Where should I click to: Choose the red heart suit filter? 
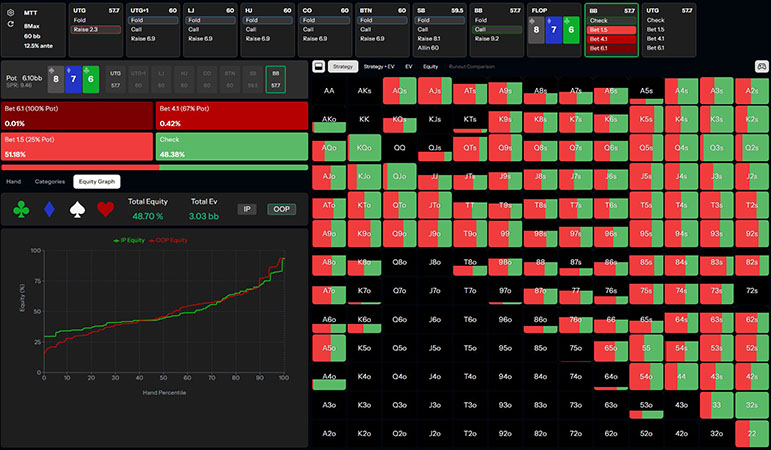point(104,209)
